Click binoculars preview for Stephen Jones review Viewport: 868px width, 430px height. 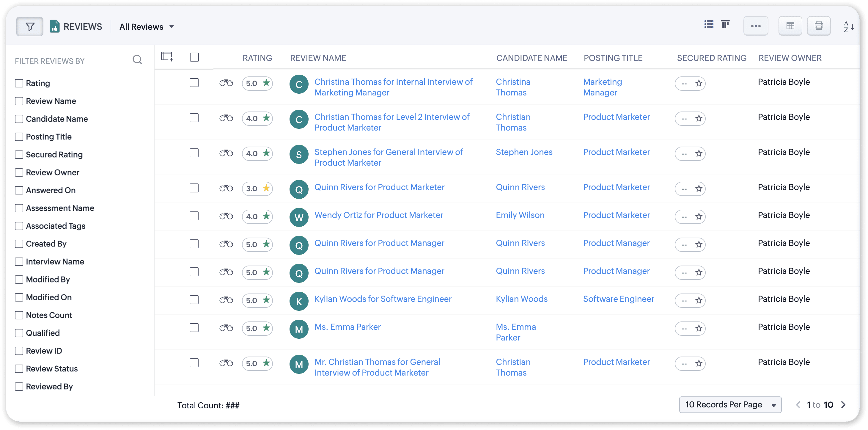click(x=226, y=153)
